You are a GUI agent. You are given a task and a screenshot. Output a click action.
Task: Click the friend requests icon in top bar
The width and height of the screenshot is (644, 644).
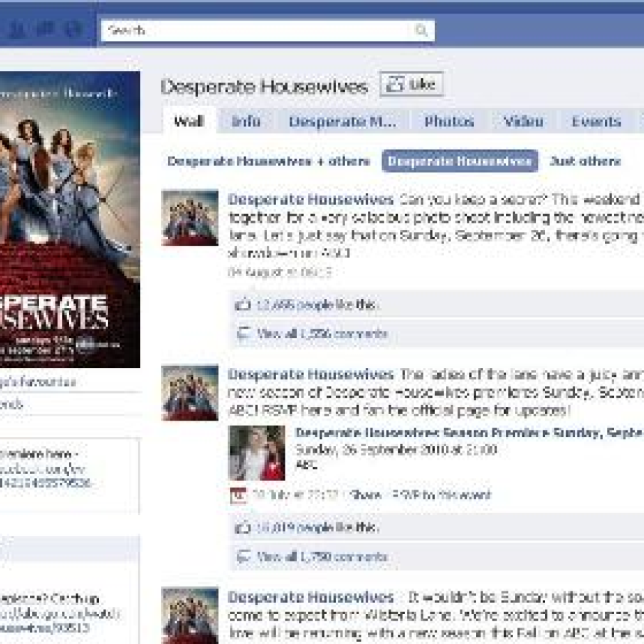[17, 29]
